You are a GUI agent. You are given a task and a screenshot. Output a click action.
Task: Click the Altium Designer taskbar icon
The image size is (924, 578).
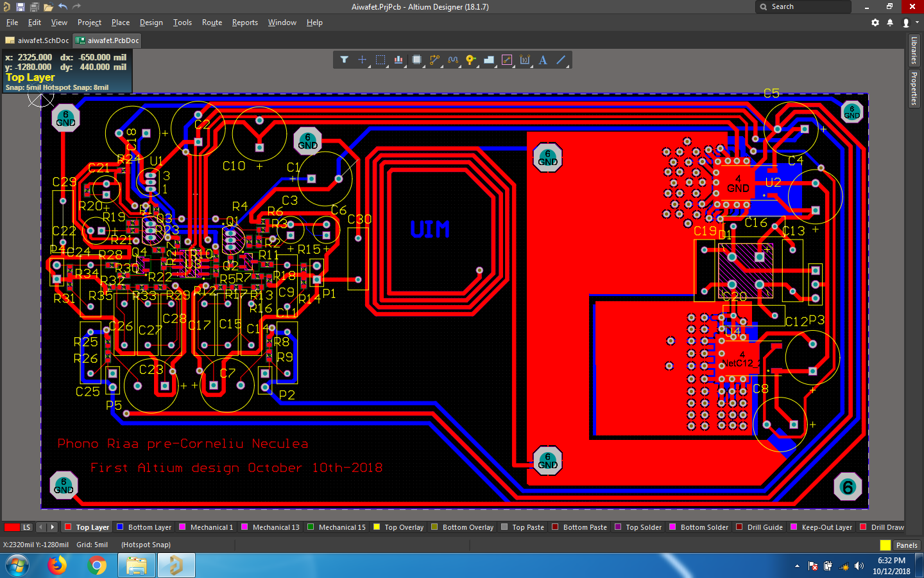tap(176, 566)
